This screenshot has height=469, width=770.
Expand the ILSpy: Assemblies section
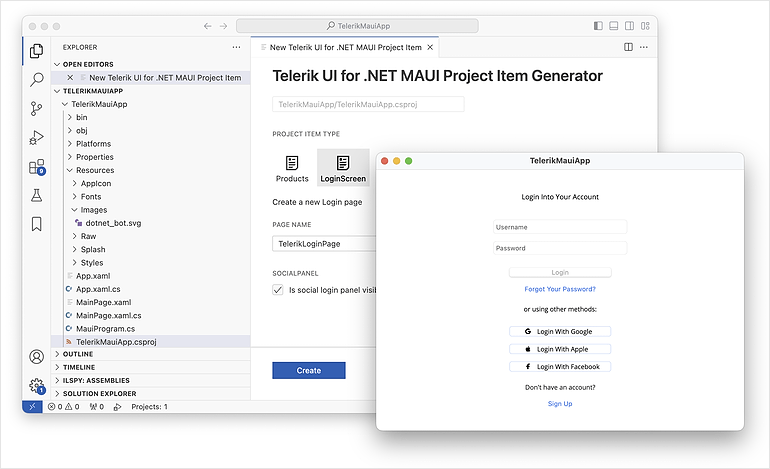(151, 381)
